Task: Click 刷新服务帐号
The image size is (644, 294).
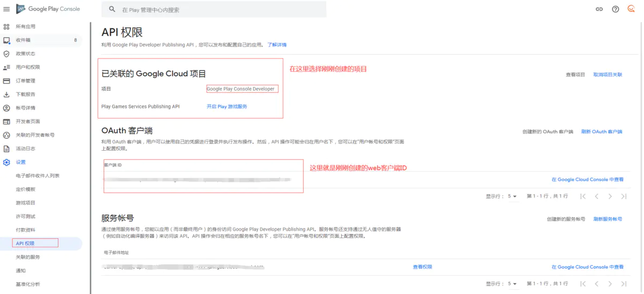Action: point(608,219)
